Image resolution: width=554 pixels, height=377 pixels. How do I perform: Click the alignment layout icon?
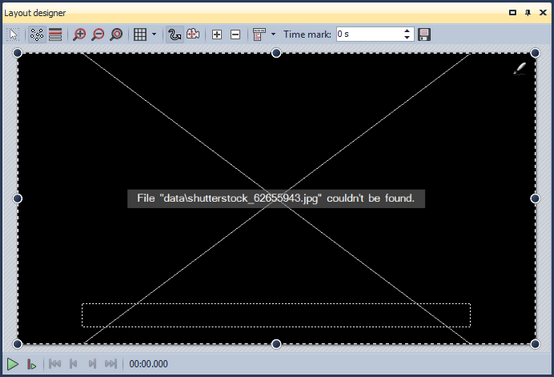click(259, 34)
